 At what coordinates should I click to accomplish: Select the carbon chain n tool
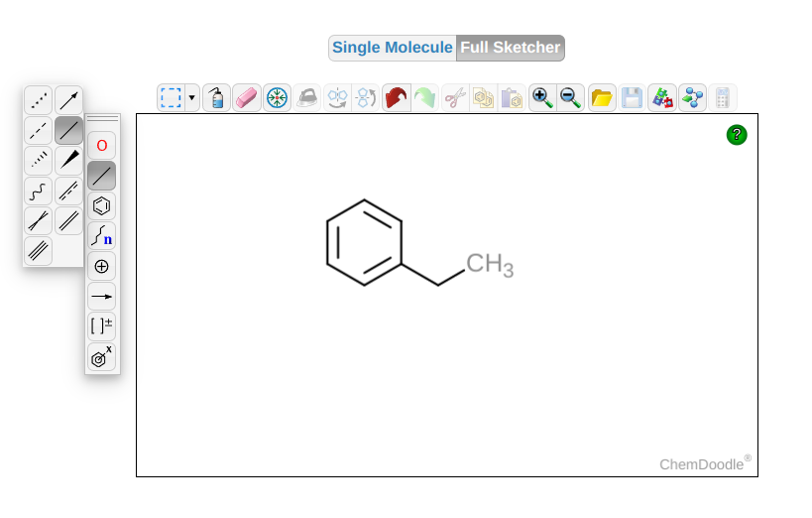[101, 236]
